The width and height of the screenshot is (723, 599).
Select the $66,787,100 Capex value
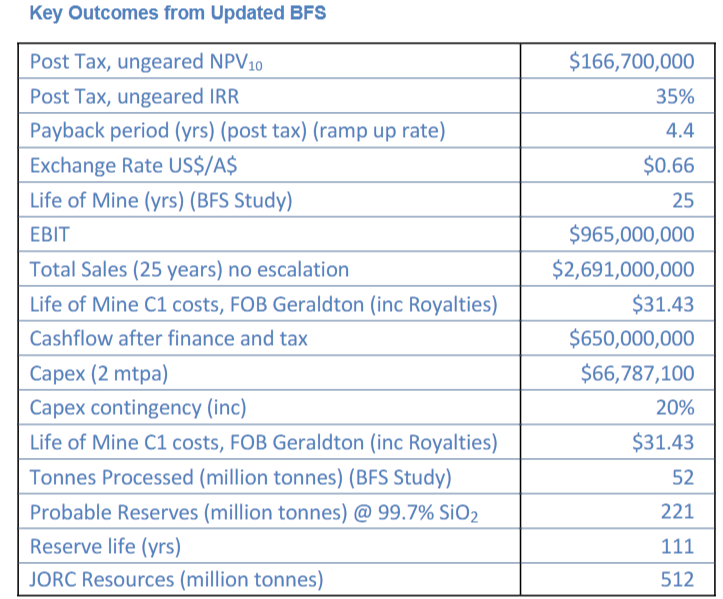[x=637, y=373]
